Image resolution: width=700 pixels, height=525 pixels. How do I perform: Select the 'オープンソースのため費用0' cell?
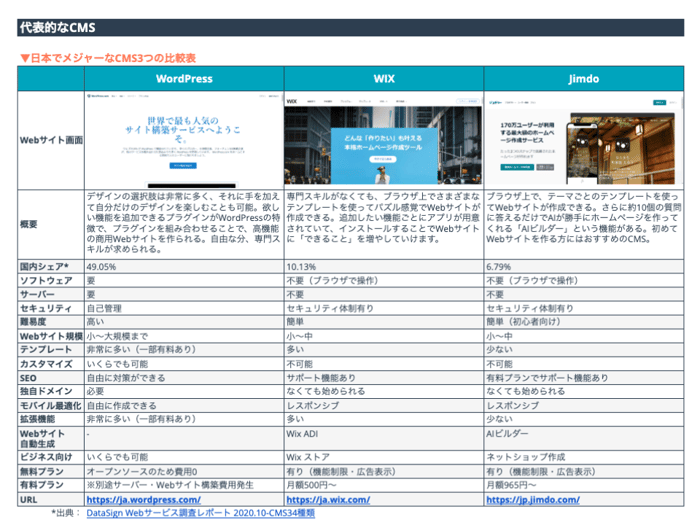[x=142, y=471]
